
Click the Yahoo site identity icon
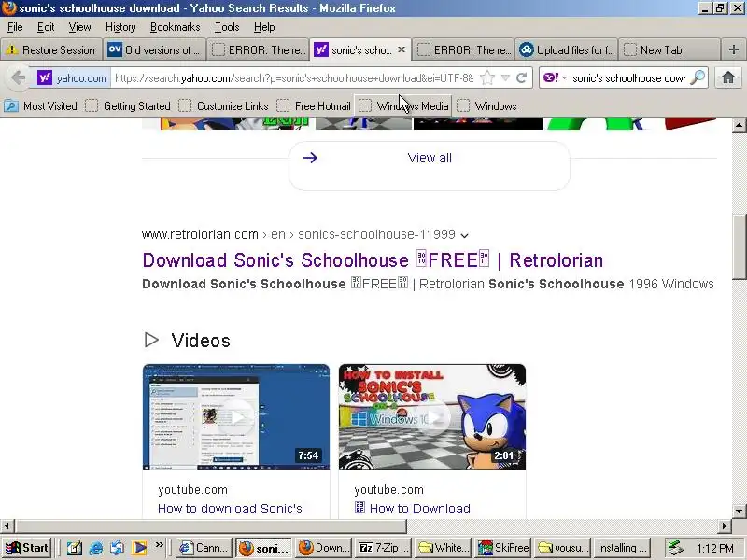[45, 77]
